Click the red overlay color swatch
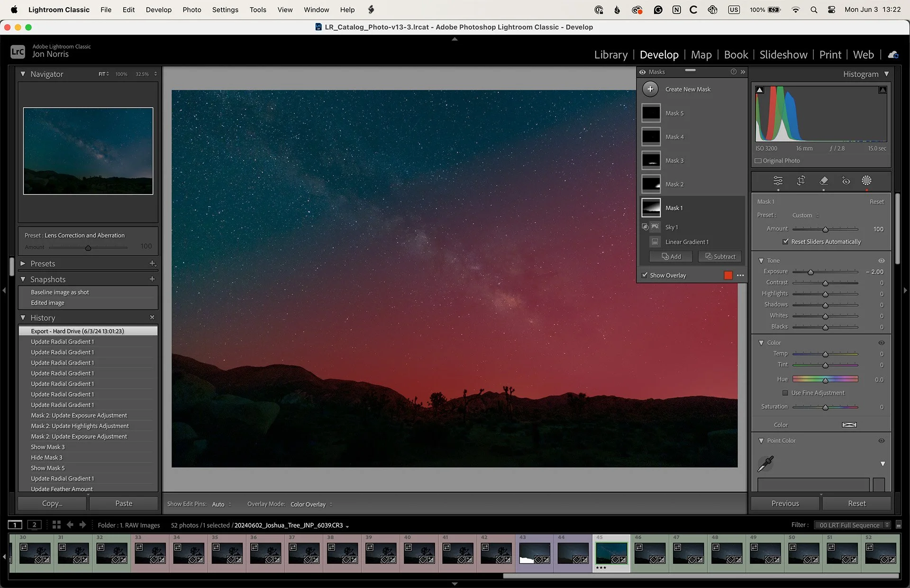Screen dimensions: 910x588 [728, 275]
